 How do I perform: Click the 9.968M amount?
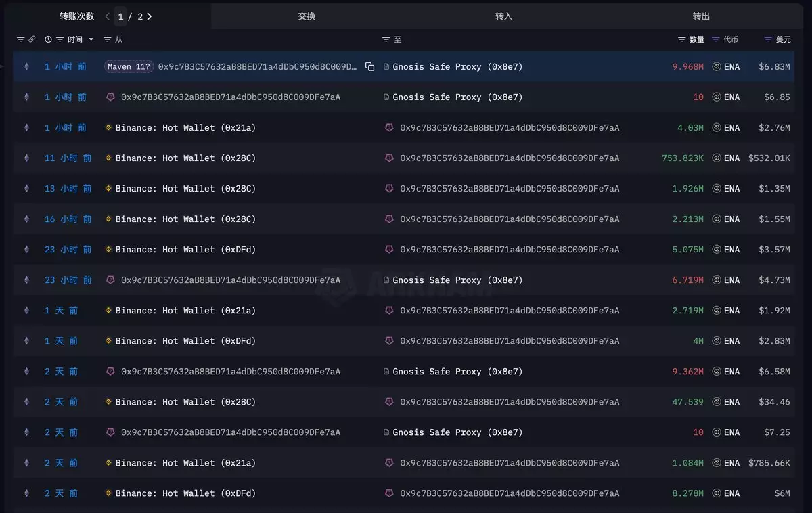687,66
